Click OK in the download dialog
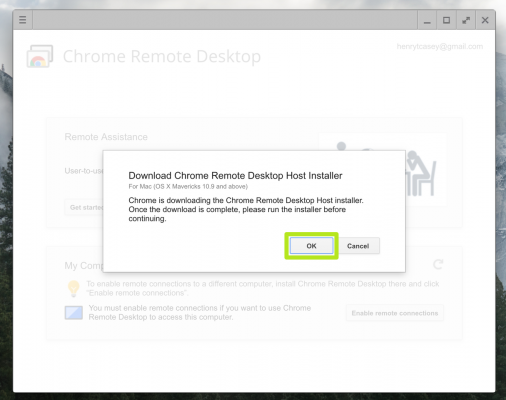Screen dimensions: 506x400 [x=311, y=246]
